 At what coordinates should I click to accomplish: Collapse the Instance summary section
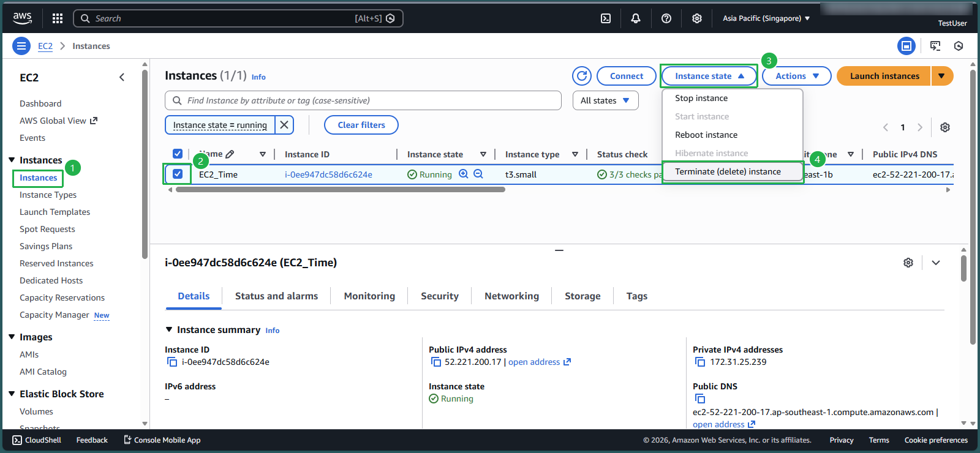(x=169, y=329)
